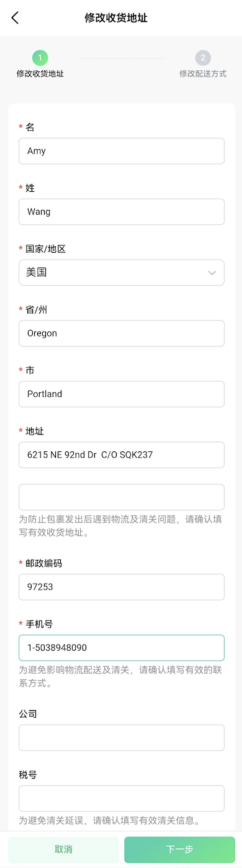The width and height of the screenshot is (242, 868).
Task: Select step 2 circle indicator
Action: tap(202, 58)
